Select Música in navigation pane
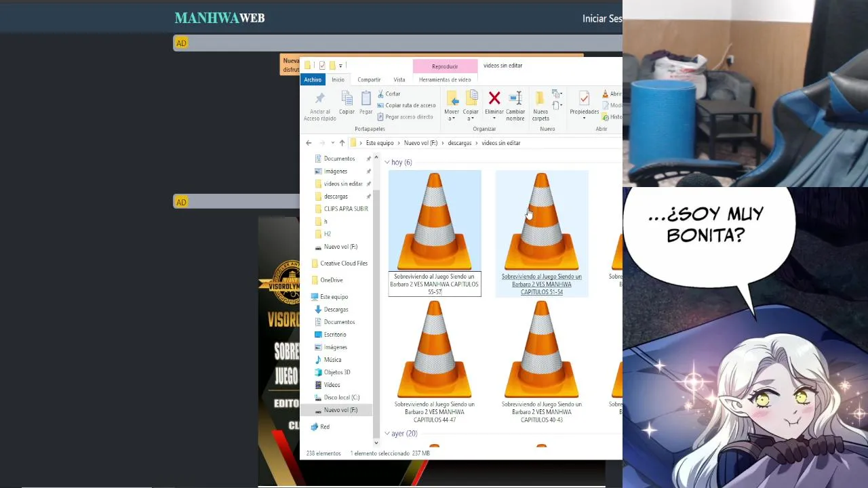This screenshot has height=488, width=868. 332,360
